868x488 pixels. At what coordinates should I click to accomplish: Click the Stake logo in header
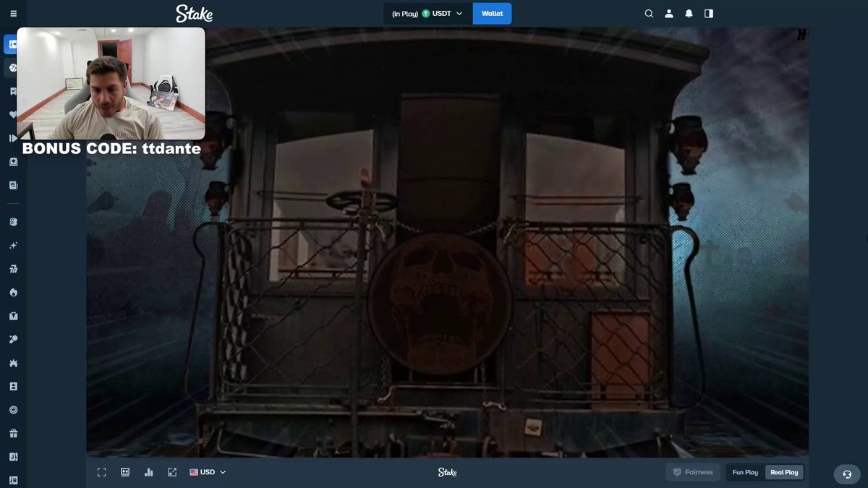pos(194,14)
